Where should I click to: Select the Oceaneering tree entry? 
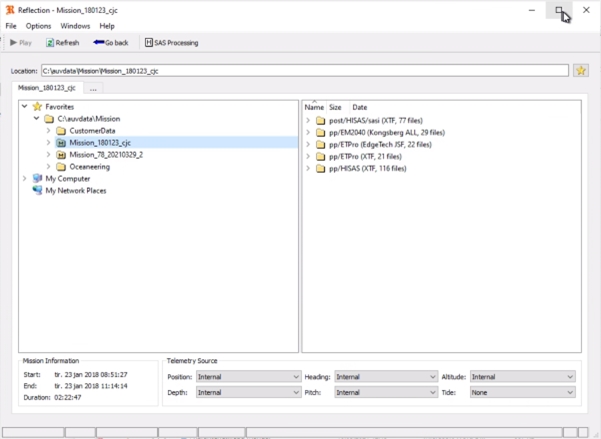coord(90,167)
